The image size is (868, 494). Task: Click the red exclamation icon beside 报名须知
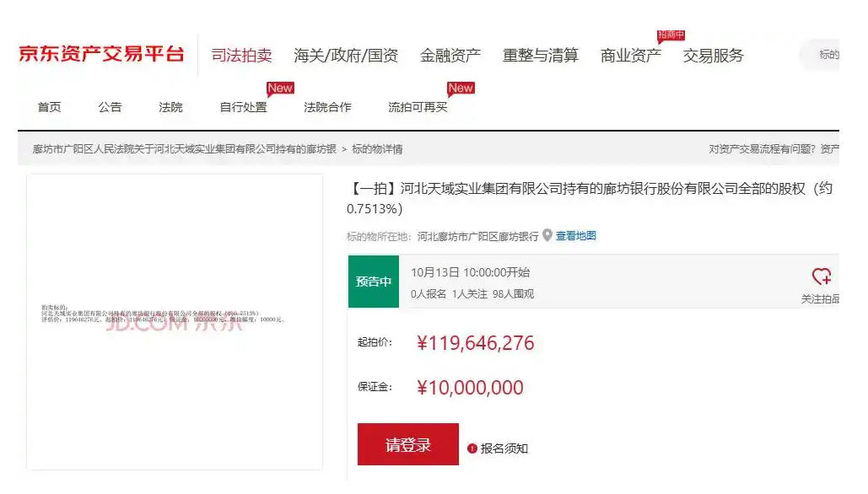click(x=472, y=448)
